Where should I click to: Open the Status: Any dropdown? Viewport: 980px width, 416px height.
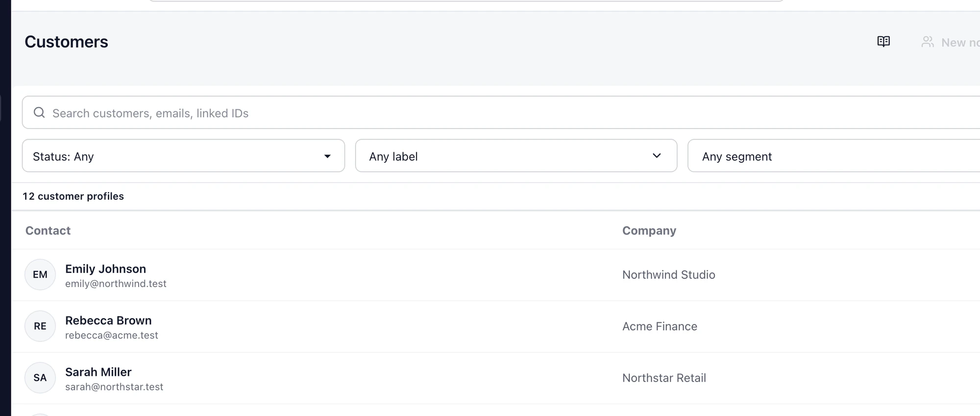[x=183, y=156]
